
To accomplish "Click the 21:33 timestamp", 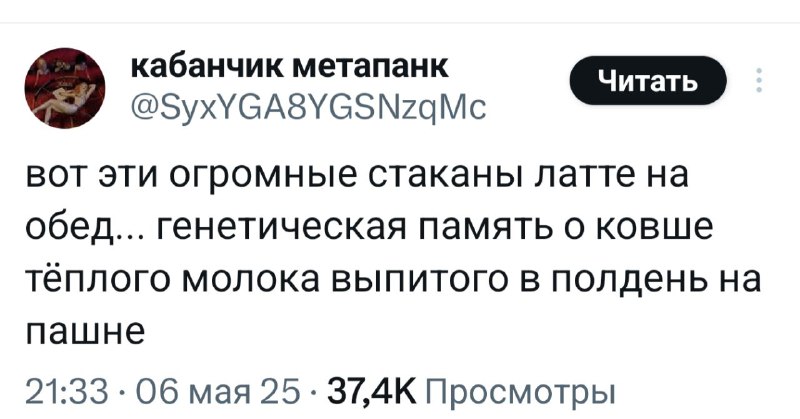I will (67, 393).
